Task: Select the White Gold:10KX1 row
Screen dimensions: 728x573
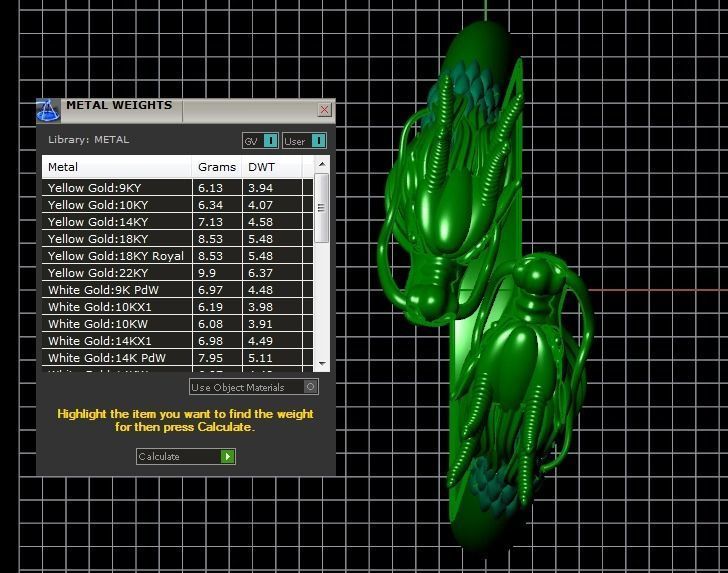Action: (177, 307)
